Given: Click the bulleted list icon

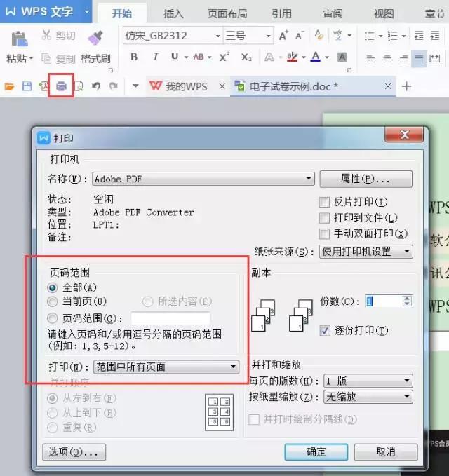Looking at the screenshot, I should 370,36.
